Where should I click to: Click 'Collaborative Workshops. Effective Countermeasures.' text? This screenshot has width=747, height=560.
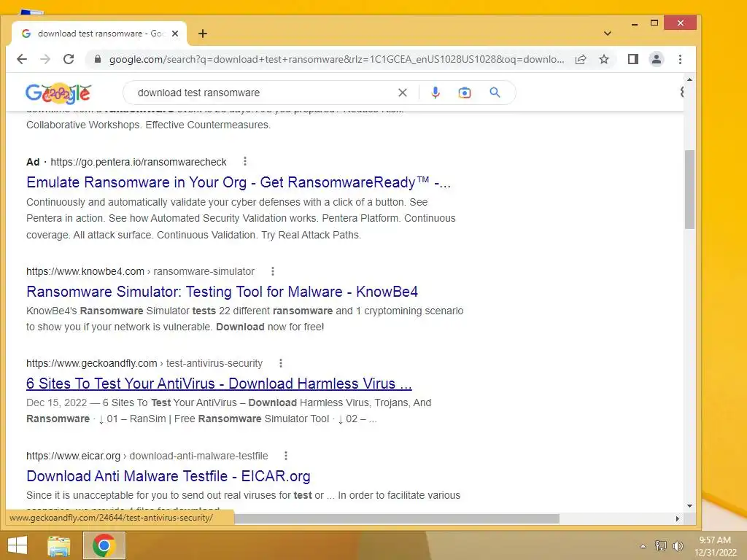(148, 125)
